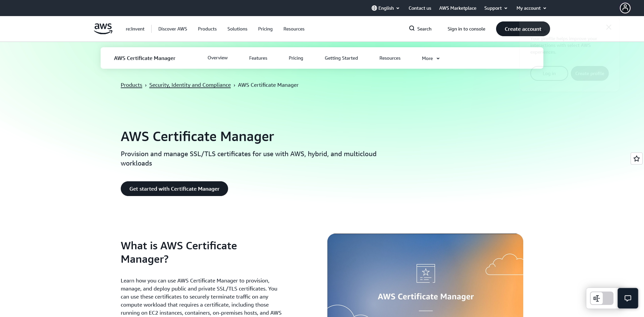Click the globe language icon
The height and width of the screenshot is (317, 644).
point(374,8)
